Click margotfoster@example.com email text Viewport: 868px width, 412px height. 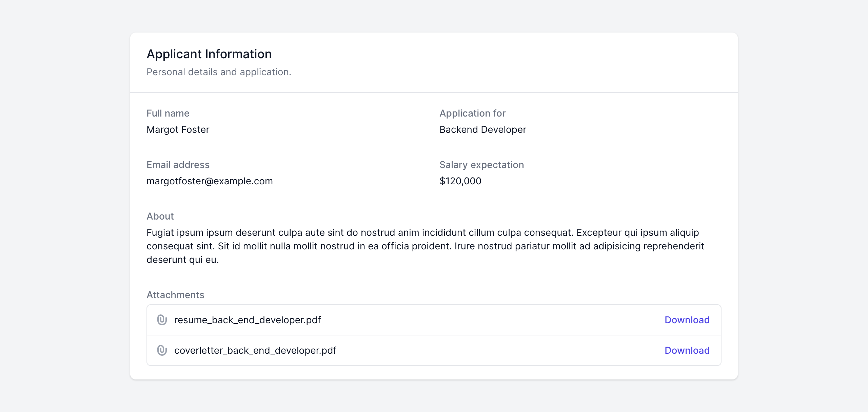tap(210, 181)
